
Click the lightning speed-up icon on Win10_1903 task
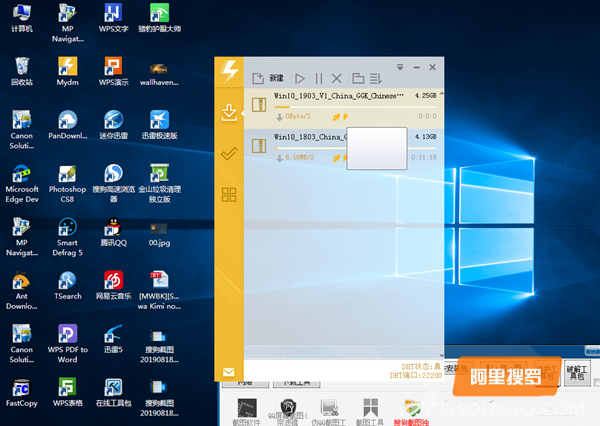point(345,117)
